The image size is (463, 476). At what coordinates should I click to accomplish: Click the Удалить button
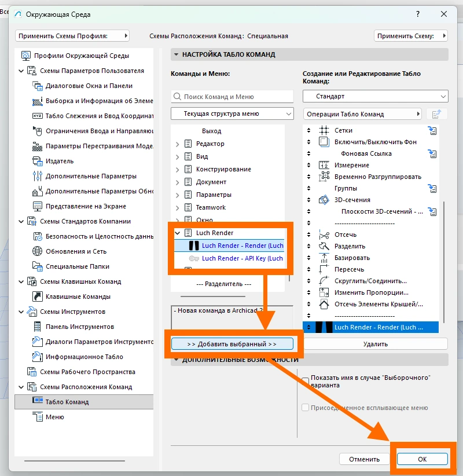[375, 344]
